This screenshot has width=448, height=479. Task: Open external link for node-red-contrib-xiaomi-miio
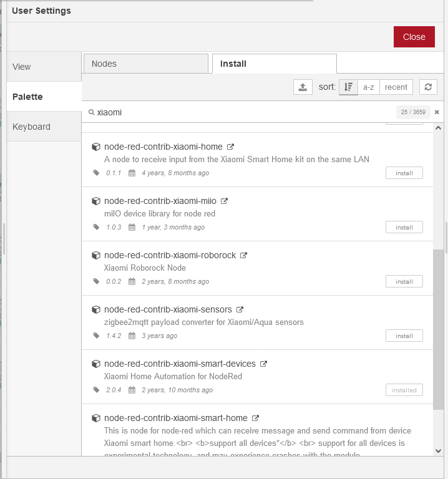click(x=224, y=201)
